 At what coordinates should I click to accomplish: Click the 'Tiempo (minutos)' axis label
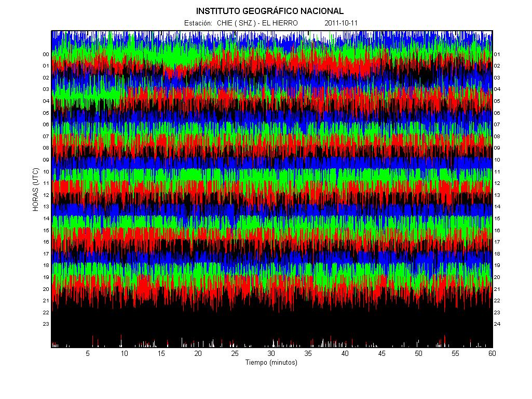coord(271,362)
